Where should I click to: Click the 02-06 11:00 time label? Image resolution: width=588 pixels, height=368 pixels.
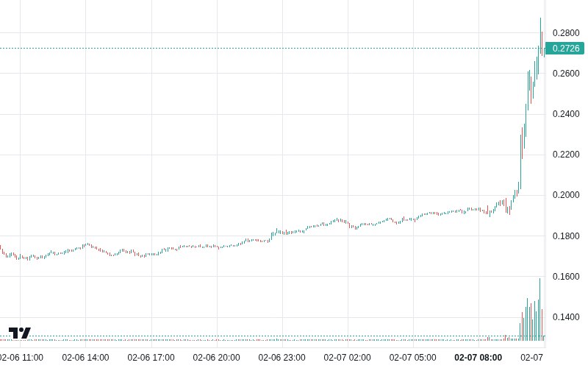(x=21, y=358)
